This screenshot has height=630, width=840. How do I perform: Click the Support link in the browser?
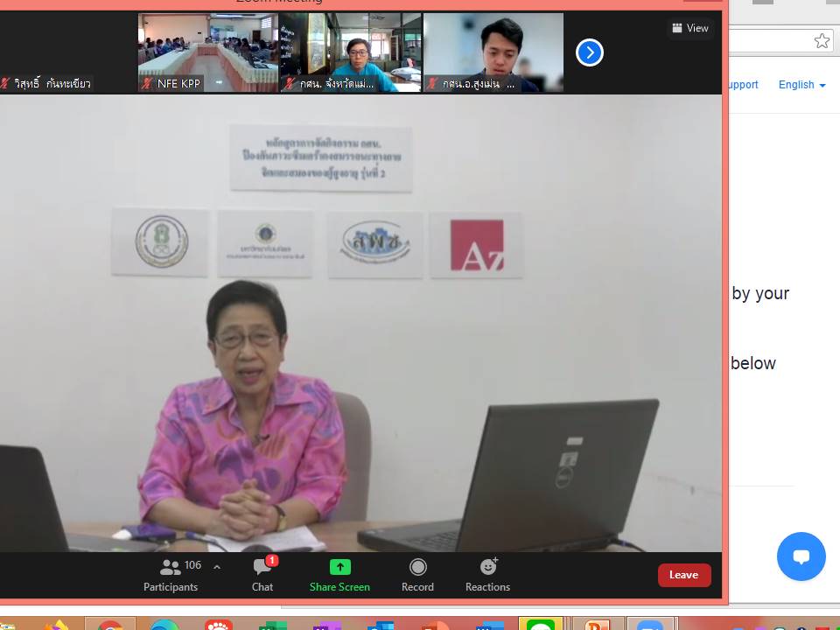point(742,85)
